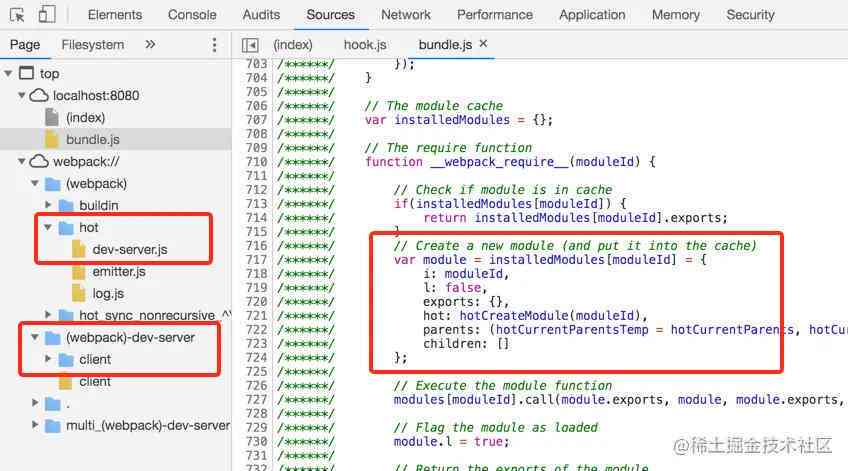
Task: Open the Elements panel tab
Action: click(115, 15)
